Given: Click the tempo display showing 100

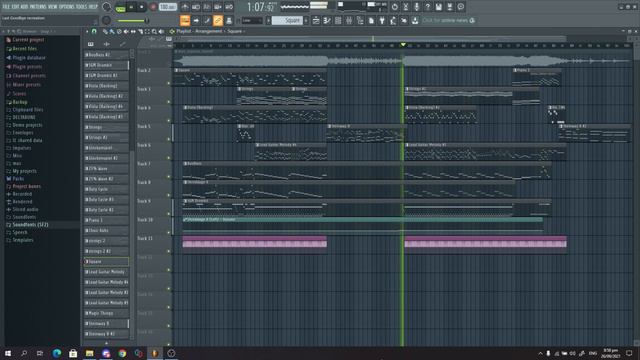Looking at the screenshot, I should coord(168,7).
